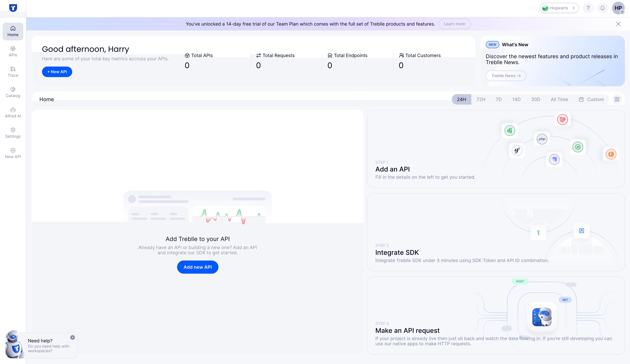Select the Trace tool in the sidebar
The width and height of the screenshot is (630, 364).
pos(13,72)
